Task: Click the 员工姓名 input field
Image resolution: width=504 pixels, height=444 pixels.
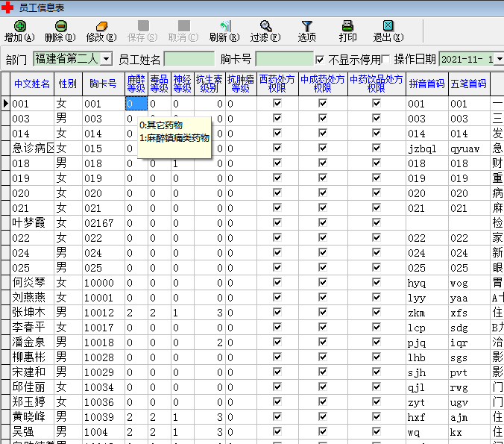Action: [189, 59]
